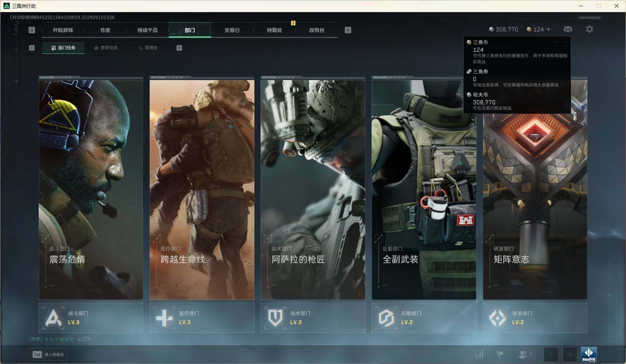Click the Tab 进入特勤处 button

[48, 354]
